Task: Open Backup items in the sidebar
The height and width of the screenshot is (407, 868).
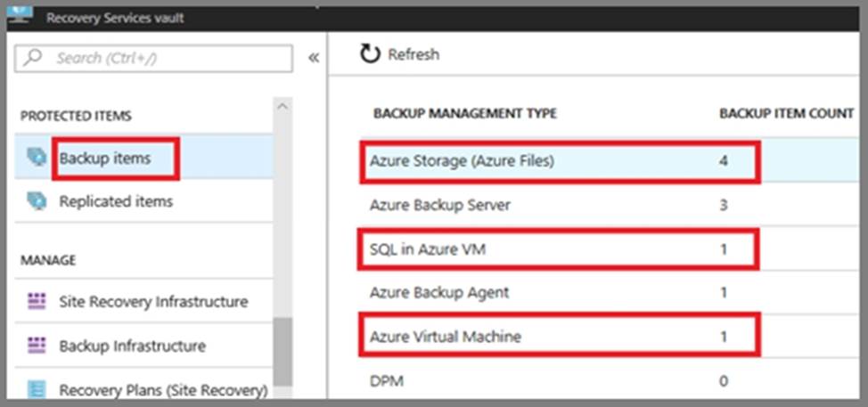Action: pos(144,159)
